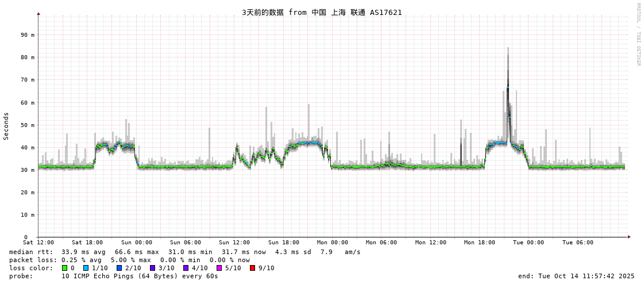Select the red 9/10 loss color box

pos(252,268)
